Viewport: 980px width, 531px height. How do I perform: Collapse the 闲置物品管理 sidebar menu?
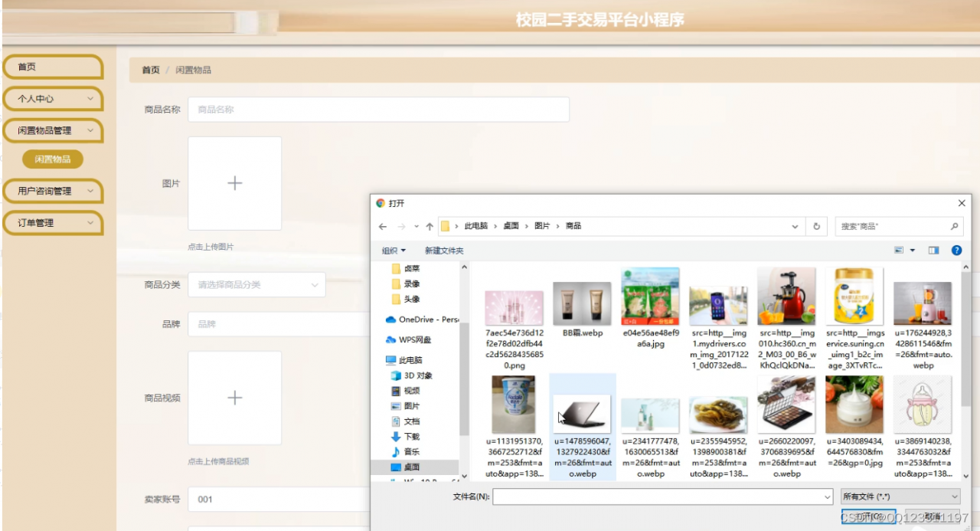(53, 131)
